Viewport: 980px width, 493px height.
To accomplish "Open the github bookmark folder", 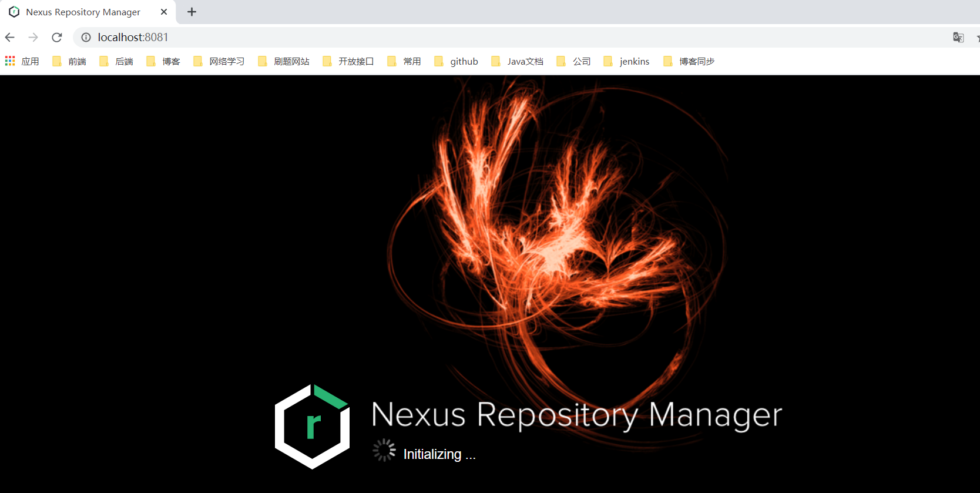I will pyautogui.click(x=457, y=61).
